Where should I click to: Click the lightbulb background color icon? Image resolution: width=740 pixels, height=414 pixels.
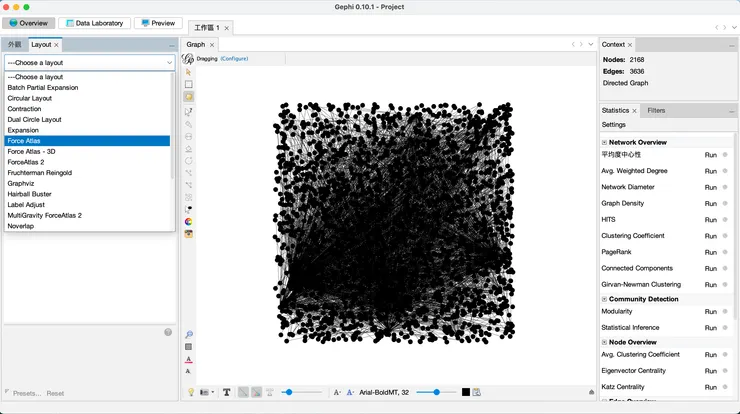coord(191,392)
